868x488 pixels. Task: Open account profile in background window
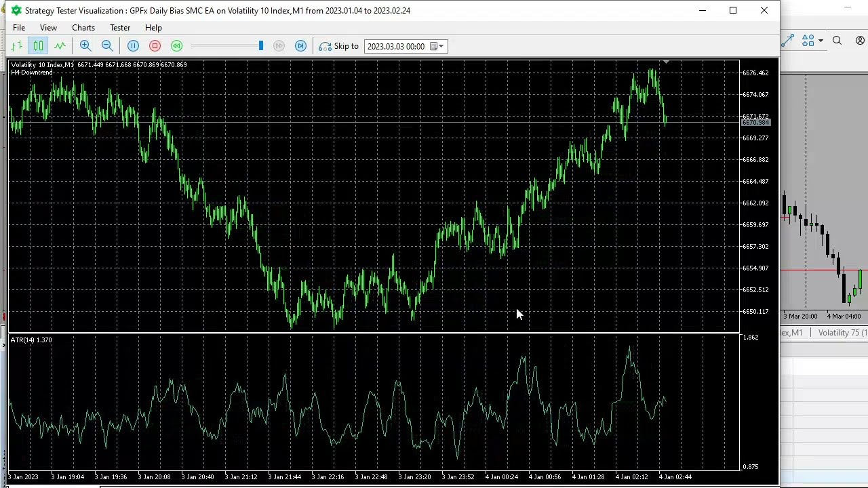tap(860, 41)
